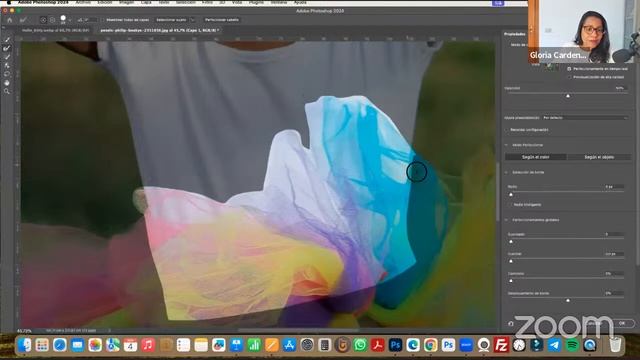Open the Filtro menu
This screenshot has height=360, width=640.
pyautogui.click(x=207, y=2)
